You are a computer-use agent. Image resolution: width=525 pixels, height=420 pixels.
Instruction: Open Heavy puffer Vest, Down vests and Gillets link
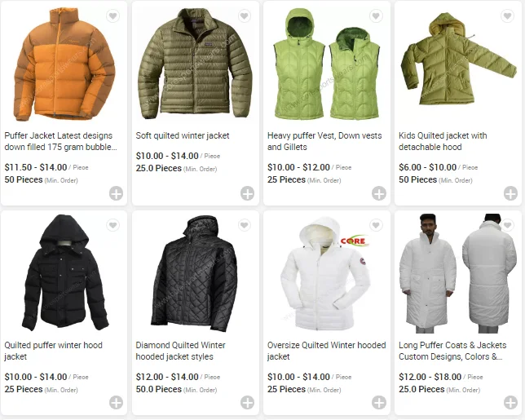pos(324,141)
